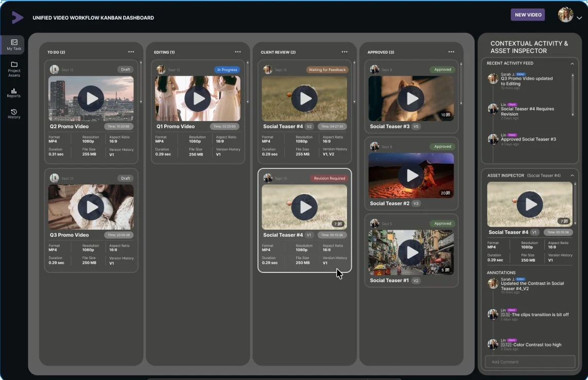Image resolution: width=588 pixels, height=380 pixels.
Task: Collapse the Asset Inspector section
Action: coord(572,175)
